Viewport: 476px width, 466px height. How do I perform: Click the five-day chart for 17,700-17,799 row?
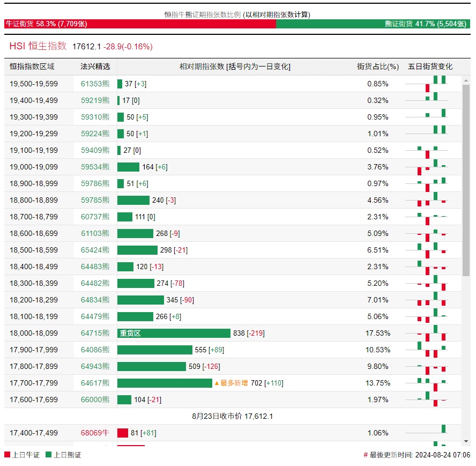[433, 383]
